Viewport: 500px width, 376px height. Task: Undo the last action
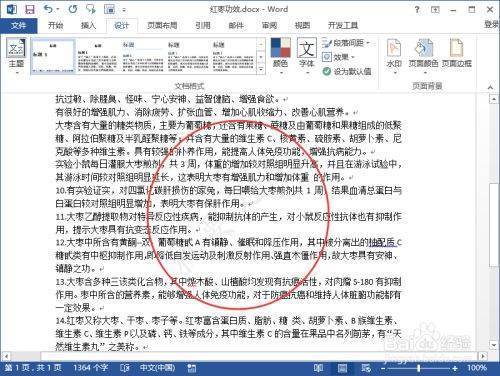[x=49, y=9]
